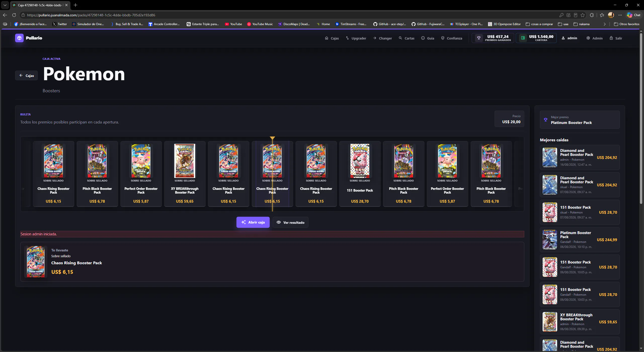Open the Upgrader nav item
This screenshot has height=352, width=644.
(356, 38)
